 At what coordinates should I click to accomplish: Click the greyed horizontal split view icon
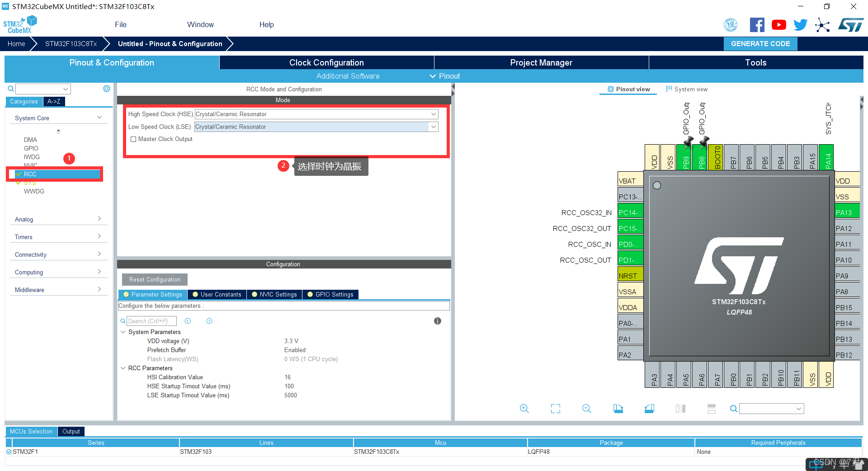(x=712, y=409)
